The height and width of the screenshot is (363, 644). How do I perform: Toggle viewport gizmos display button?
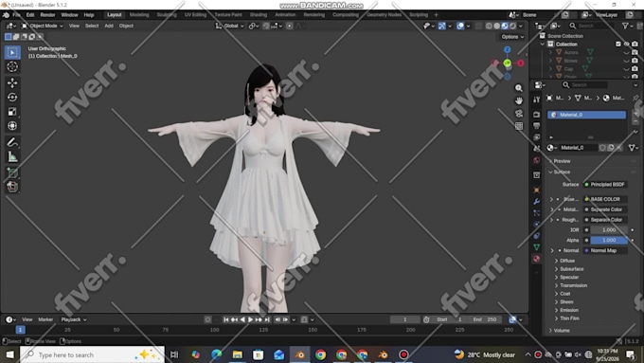coord(442,26)
